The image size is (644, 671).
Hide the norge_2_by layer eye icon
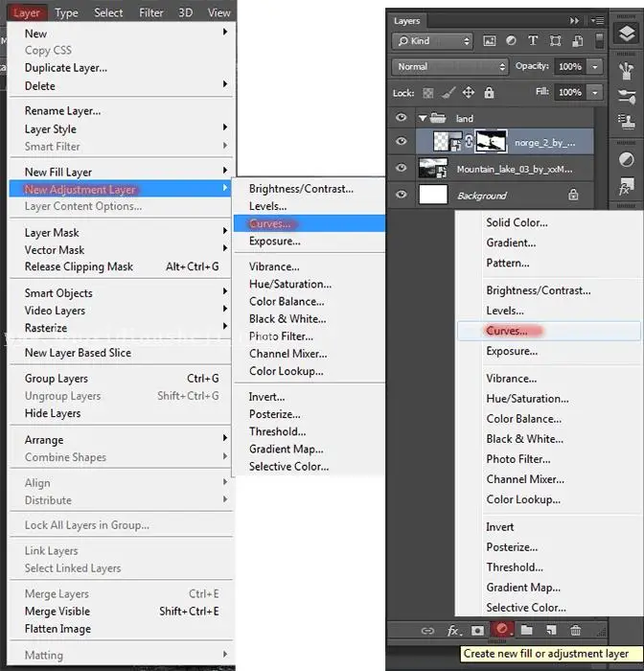401,141
